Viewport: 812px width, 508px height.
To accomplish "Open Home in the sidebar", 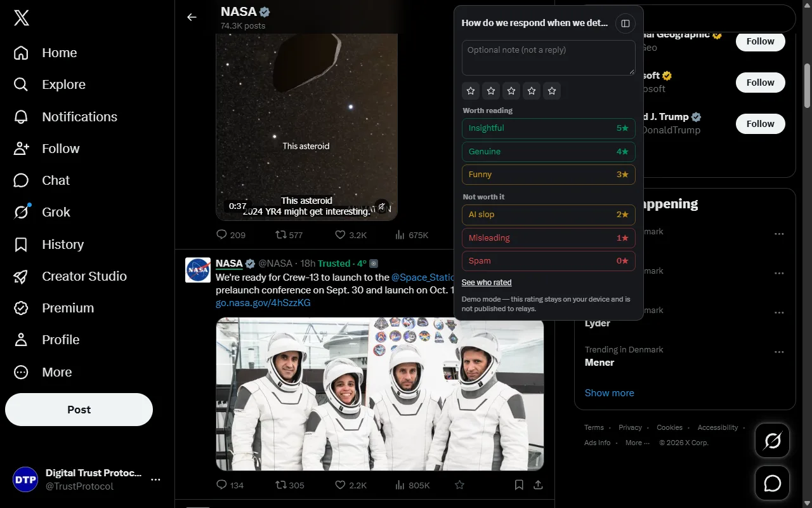I will pos(45,53).
